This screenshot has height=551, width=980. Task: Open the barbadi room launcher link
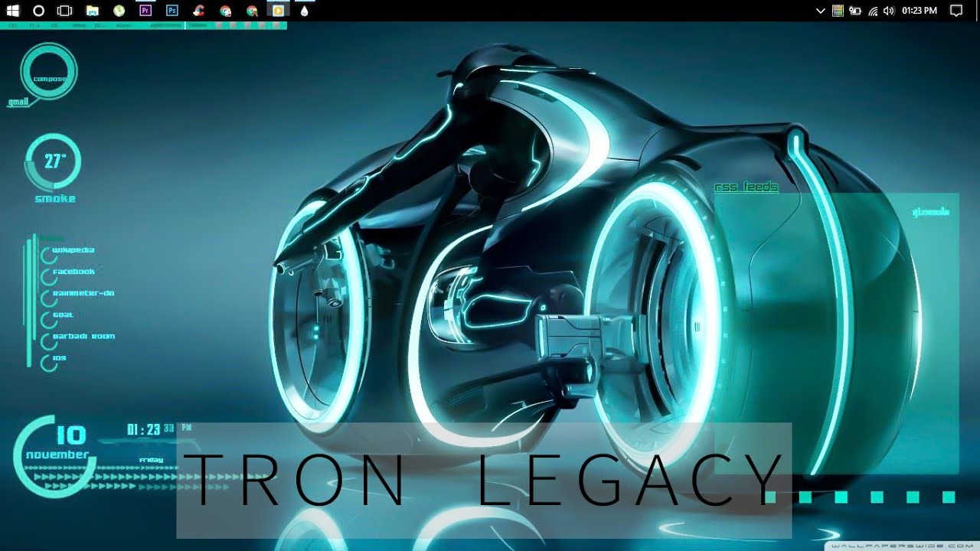tap(83, 336)
